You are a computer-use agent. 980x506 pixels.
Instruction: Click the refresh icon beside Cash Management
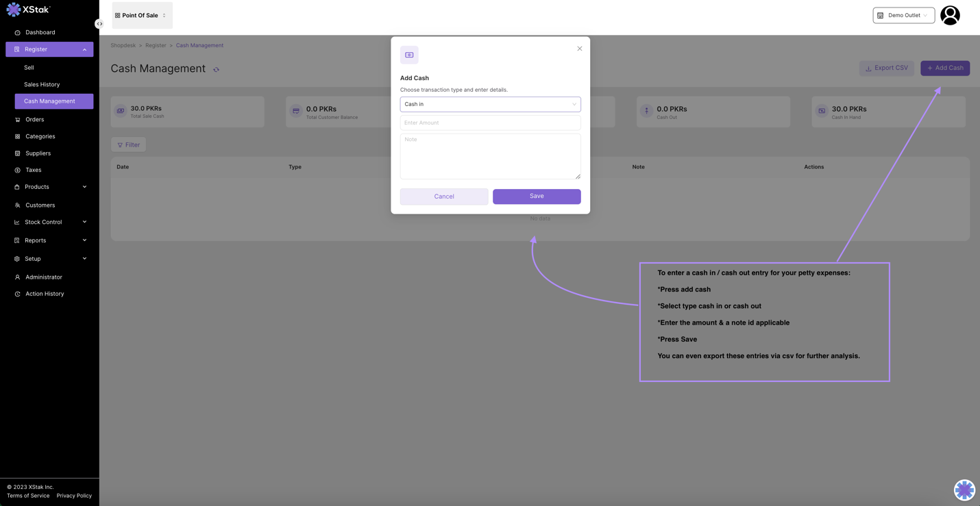tap(216, 70)
